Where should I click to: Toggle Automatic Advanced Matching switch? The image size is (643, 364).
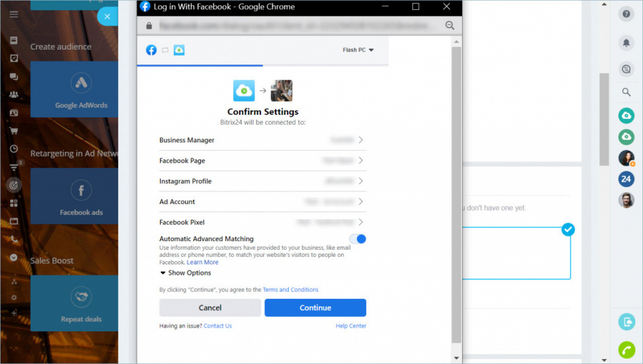click(x=357, y=239)
